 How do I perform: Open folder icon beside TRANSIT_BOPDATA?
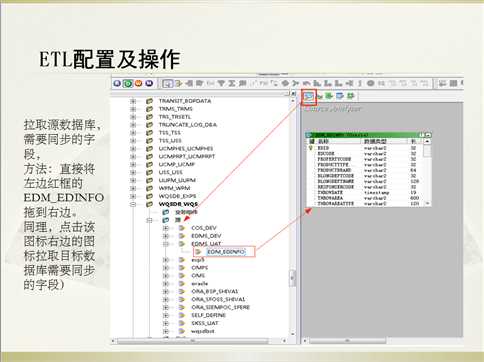pyautogui.click(x=149, y=101)
